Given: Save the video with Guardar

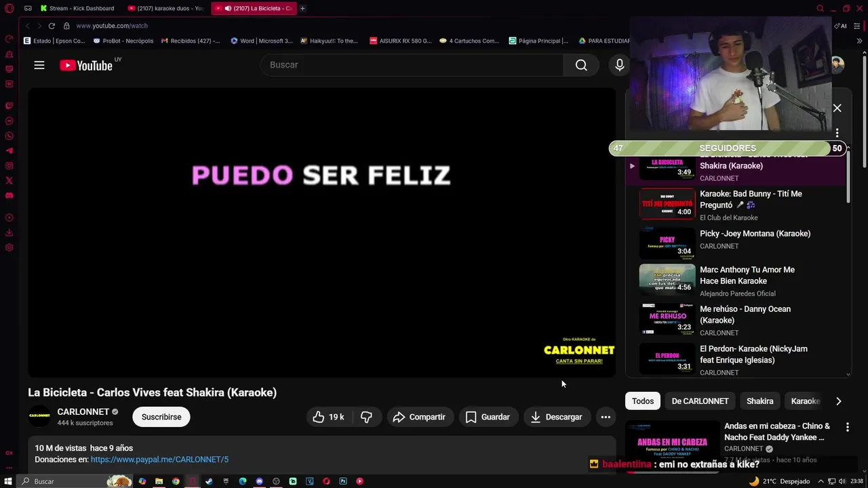Looking at the screenshot, I should point(488,417).
